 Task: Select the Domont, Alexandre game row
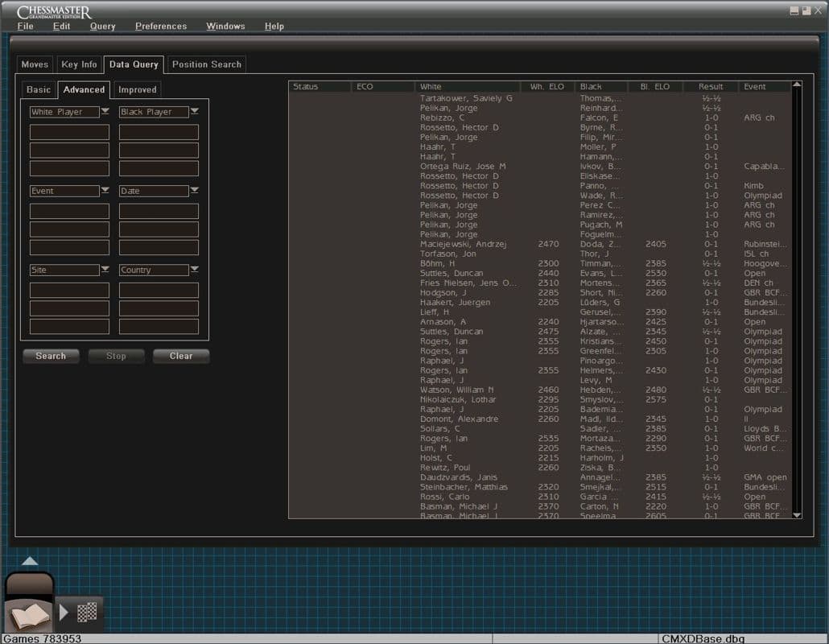[539, 419]
